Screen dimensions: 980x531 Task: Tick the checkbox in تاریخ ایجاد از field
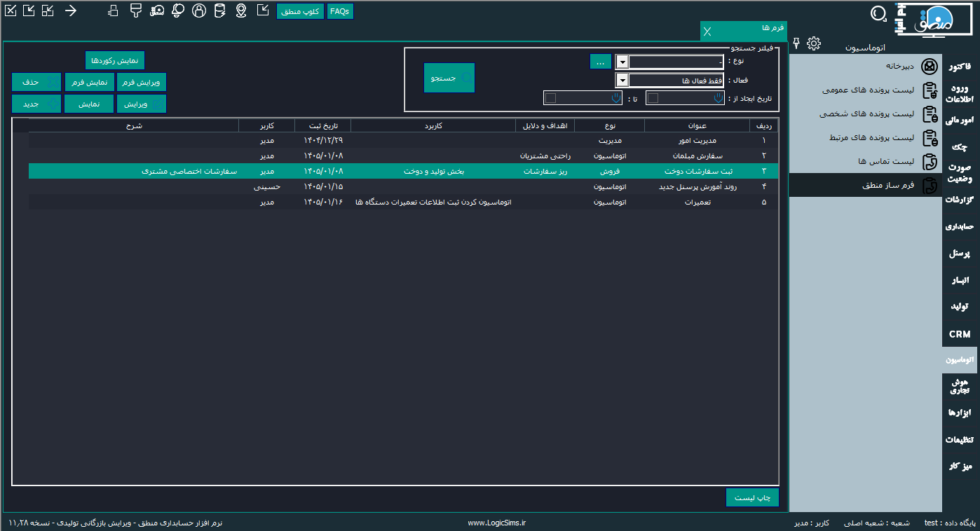pos(653,98)
